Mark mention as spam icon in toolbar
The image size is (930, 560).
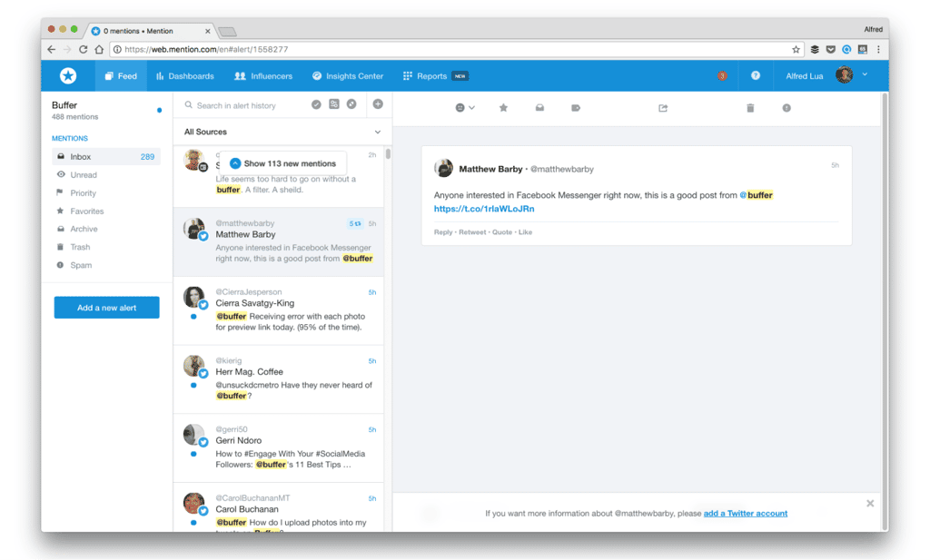click(x=787, y=108)
